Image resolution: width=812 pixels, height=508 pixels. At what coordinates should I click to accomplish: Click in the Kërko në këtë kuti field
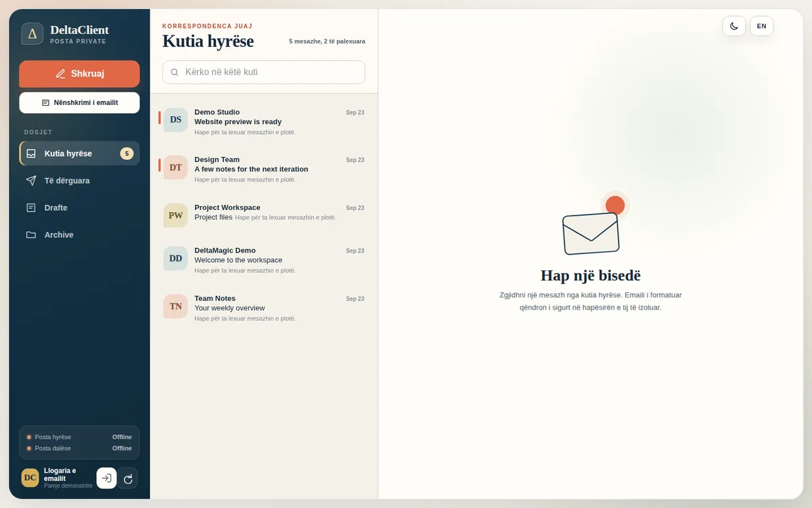[264, 72]
